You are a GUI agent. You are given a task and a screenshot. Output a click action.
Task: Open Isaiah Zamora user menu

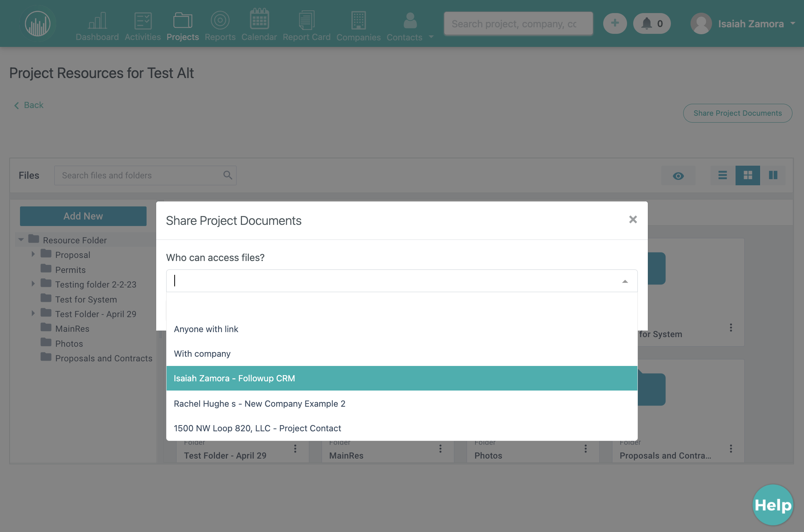click(743, 24)
